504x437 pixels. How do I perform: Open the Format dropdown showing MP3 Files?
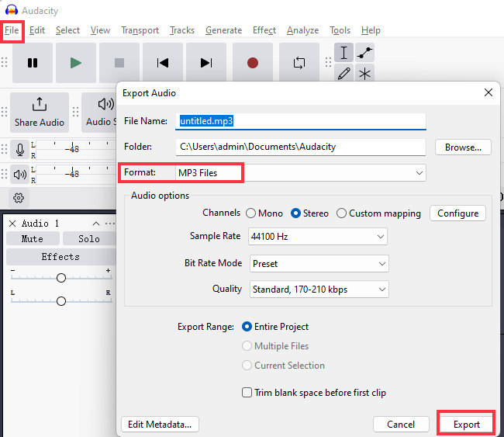[301, 173]
